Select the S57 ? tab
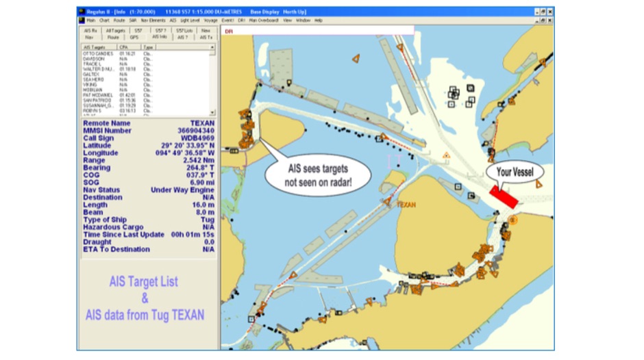The image size is (644, 360). coord(160,30)
